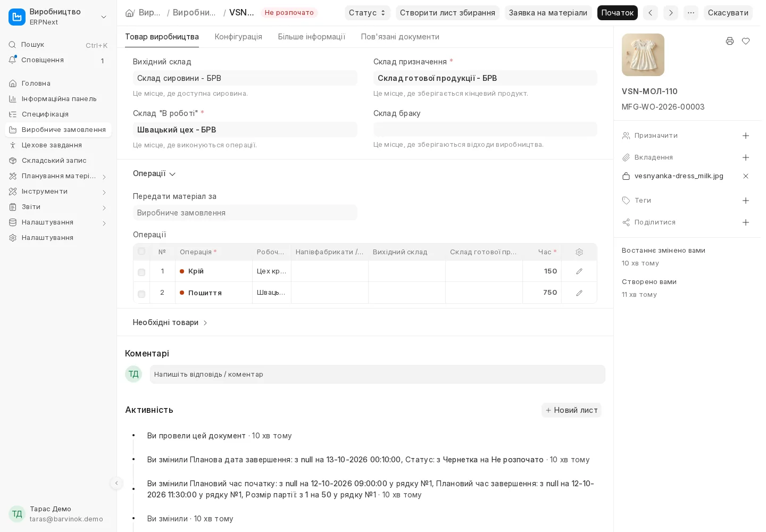Viewport: 766px width, 532px height.
Task: Open the workspace switcher chevron
Action: click(104, 17)
